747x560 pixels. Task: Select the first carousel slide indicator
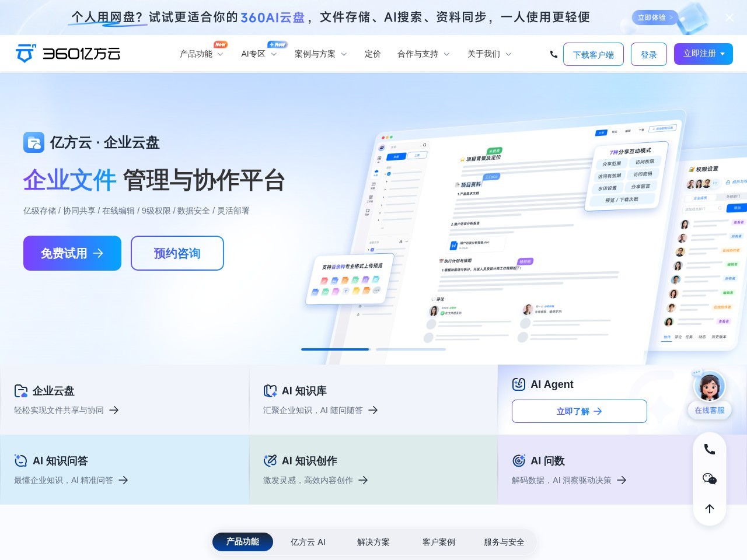pos(336,349)
